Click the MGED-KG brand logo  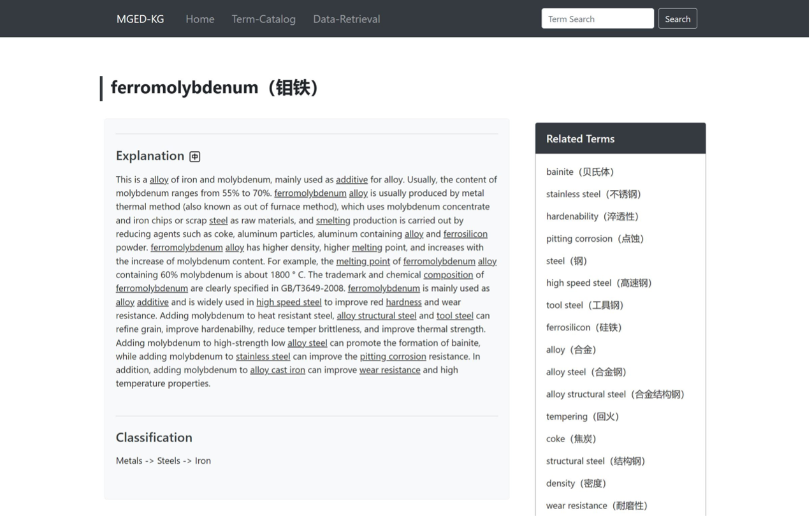(x=140, y=19)
